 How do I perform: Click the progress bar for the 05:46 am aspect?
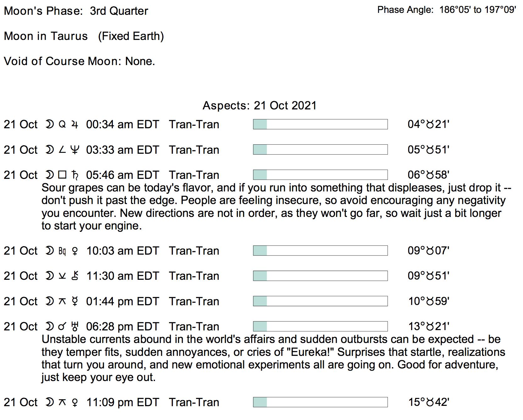320,175
